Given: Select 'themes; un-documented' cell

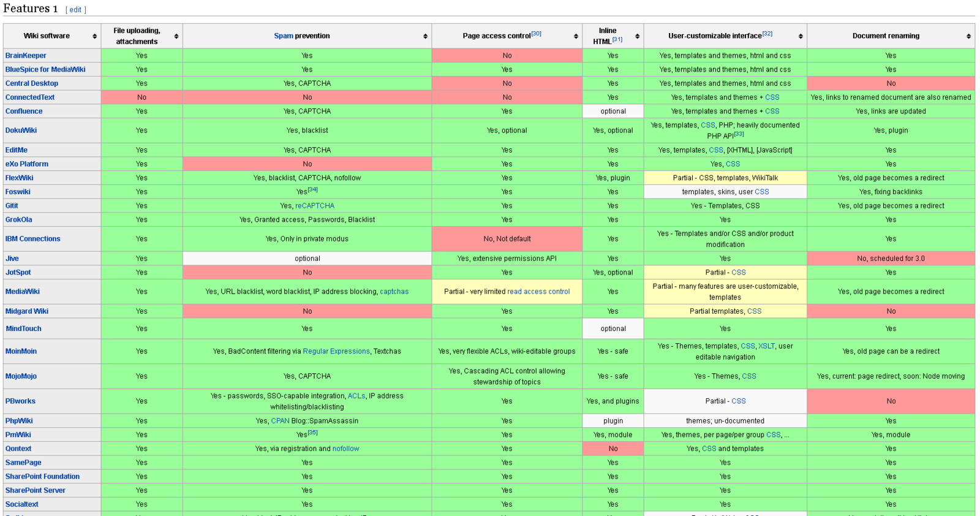Looking at the screenshot, I should [x=725, y=421].
